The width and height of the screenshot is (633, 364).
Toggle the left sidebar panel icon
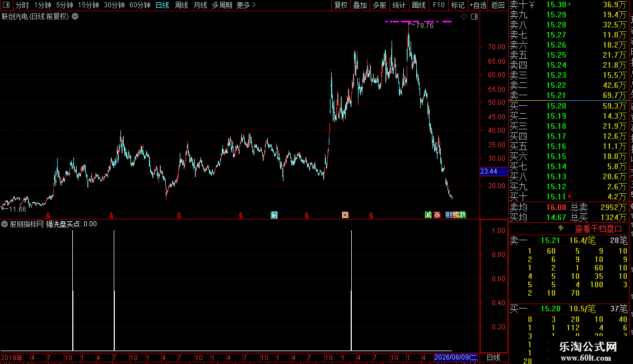(6, 5)
